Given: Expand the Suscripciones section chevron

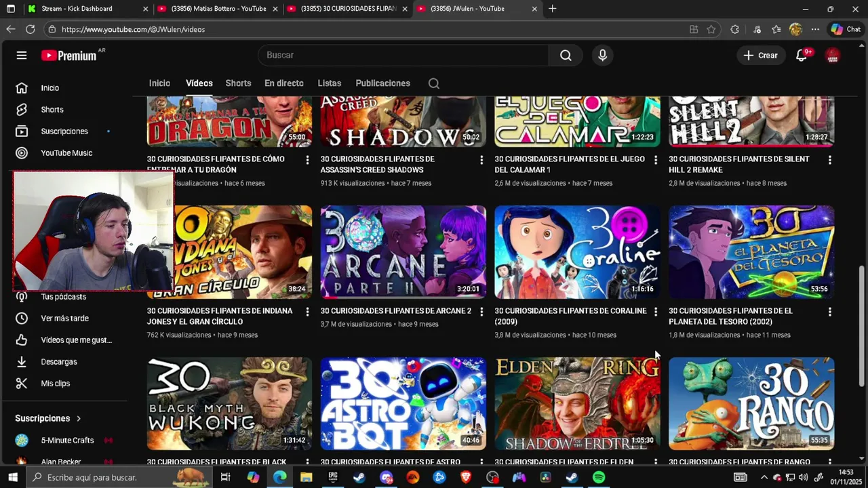Looking at the screenshot, I should [x=79, y=418].
